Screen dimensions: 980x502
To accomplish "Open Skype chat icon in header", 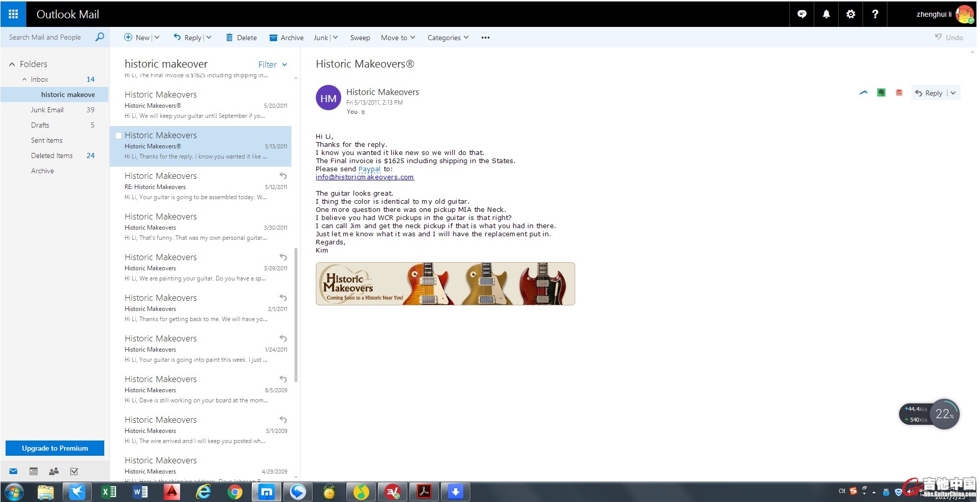I will pos(802,14).
